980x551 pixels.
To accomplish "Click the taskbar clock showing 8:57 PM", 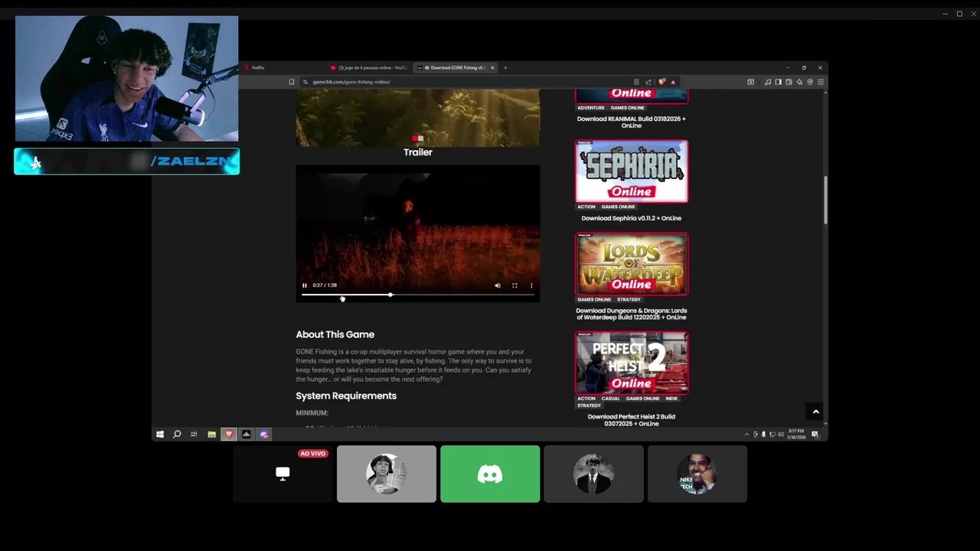I will tap(796, 434).
